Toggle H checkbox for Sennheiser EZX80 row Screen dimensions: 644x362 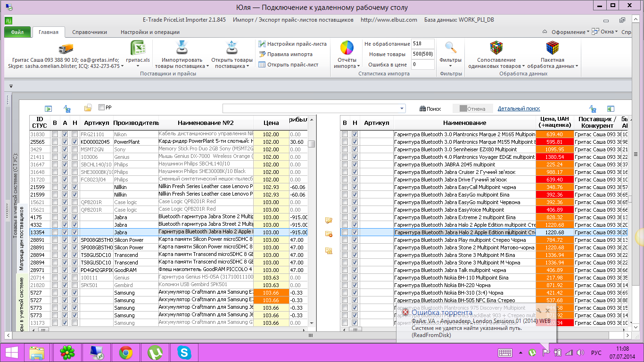pos(355,149)
